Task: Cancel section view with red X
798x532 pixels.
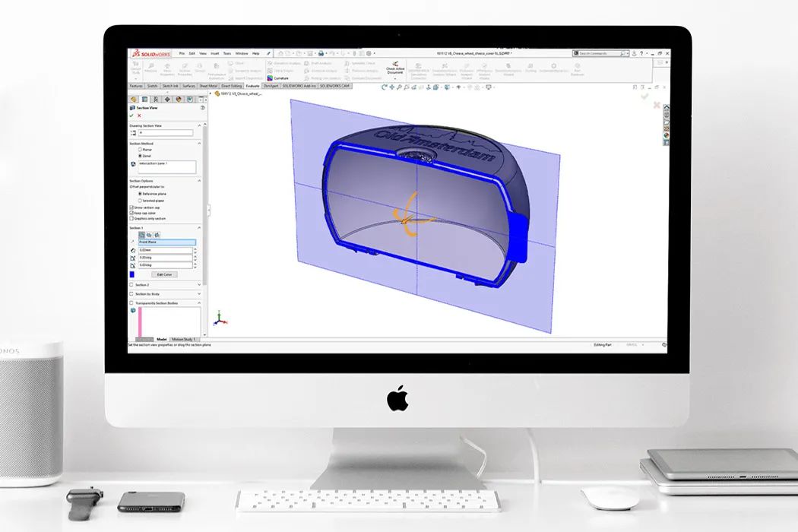Action: (139, 116)
